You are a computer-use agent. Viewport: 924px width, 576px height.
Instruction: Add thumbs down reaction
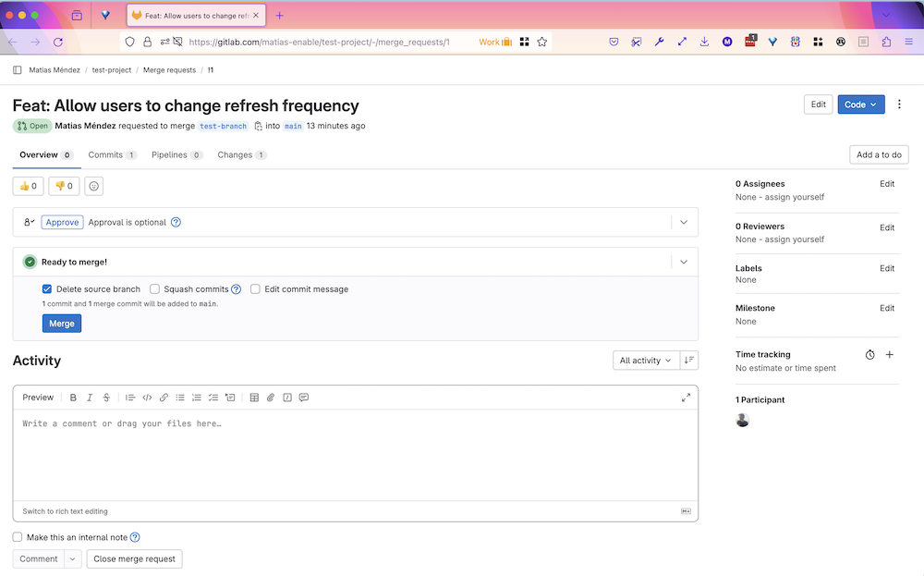click(x=64, y=187)
